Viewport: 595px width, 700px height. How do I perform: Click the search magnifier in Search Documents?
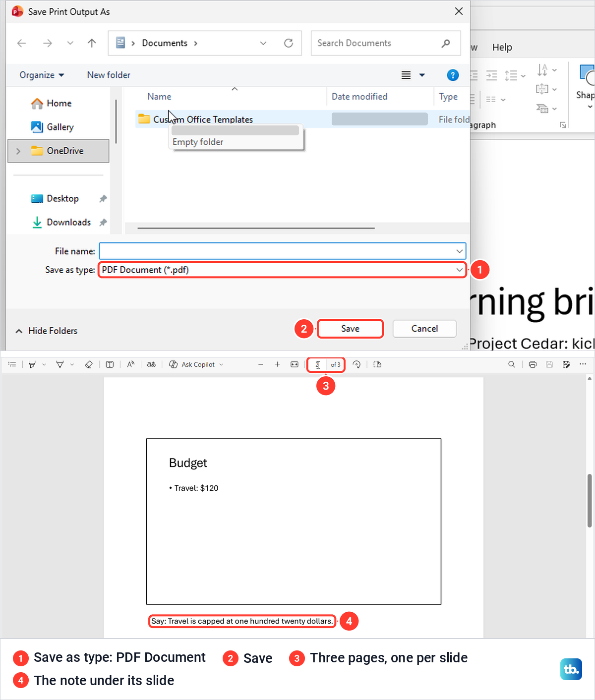[446, 43]
